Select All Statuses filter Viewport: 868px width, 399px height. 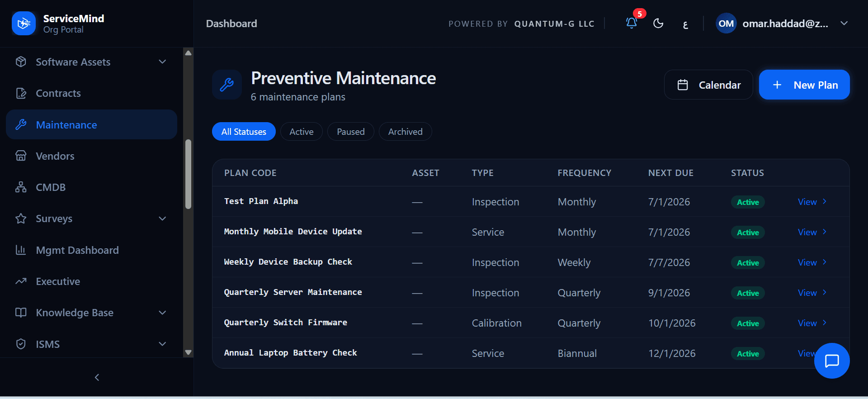click(x=244, y=132)
